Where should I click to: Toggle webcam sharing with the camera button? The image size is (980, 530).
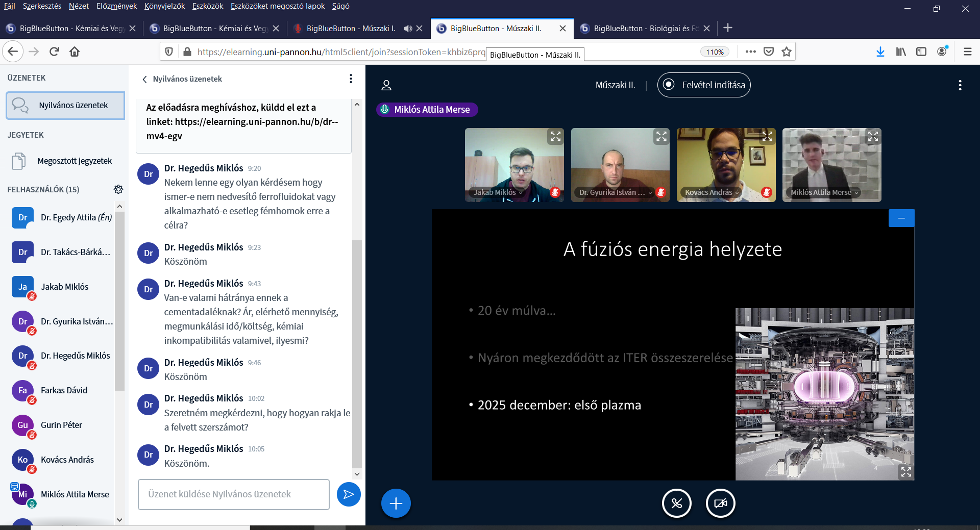pos(720,503)
